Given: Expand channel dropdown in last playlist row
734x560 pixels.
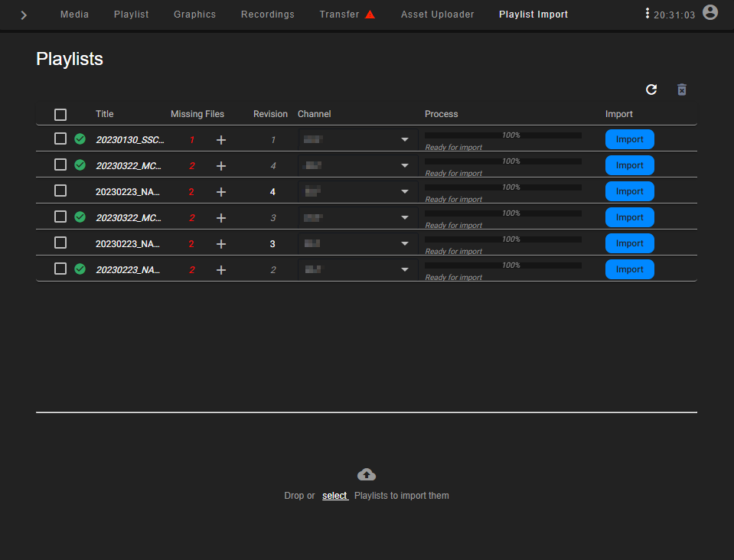Looking at the screenshot, I should tap(404, 270).
